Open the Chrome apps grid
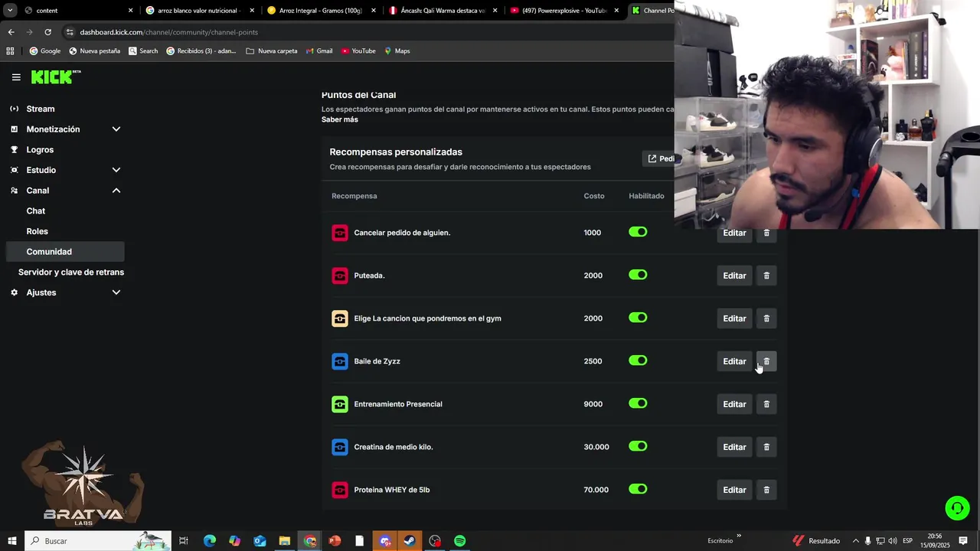Screen dimensions: 980x551 click(10, 51)
